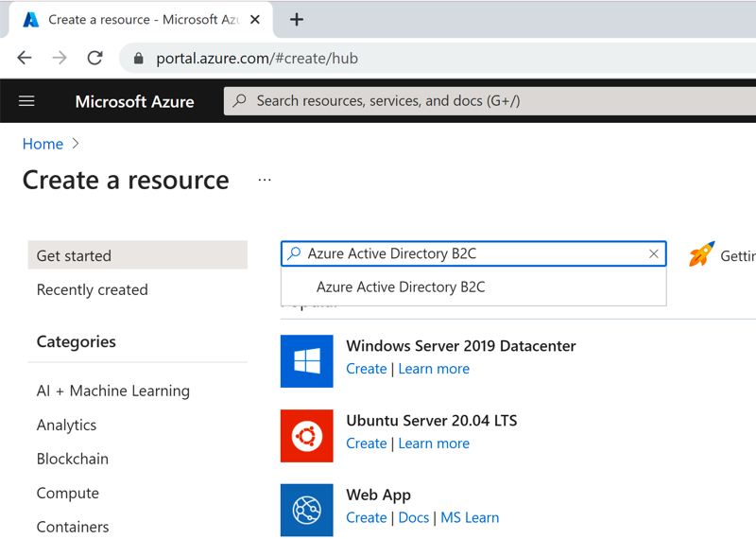Go to Home breadcrumb

(43, 144)
